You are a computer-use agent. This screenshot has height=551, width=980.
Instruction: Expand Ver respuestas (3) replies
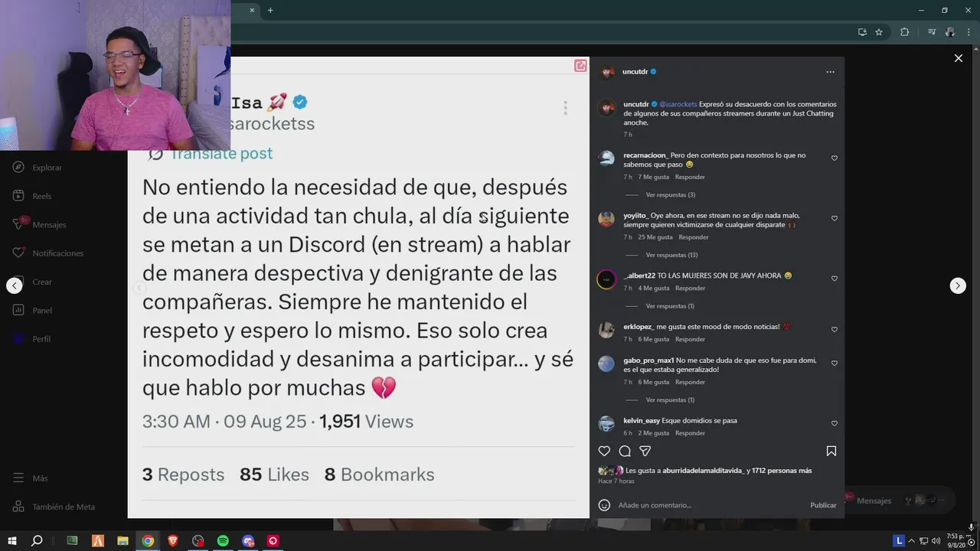pyautogui.click(x=670, y=195)
